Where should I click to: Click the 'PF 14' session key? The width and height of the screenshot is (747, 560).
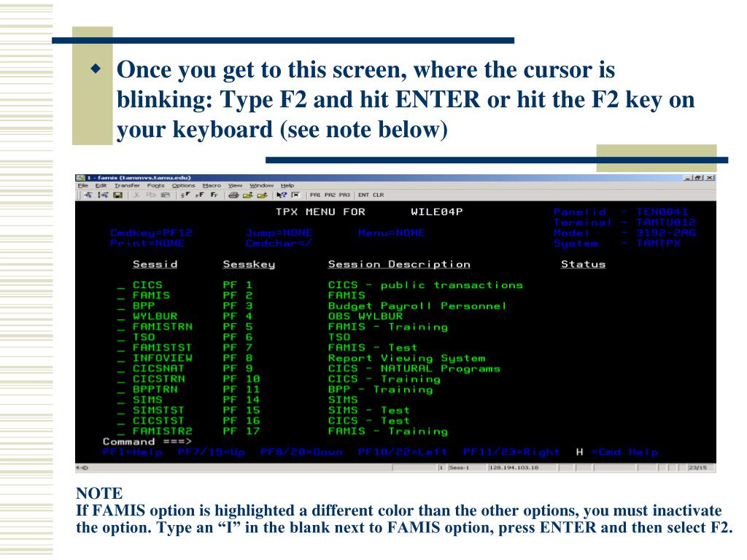pos(241,400)
